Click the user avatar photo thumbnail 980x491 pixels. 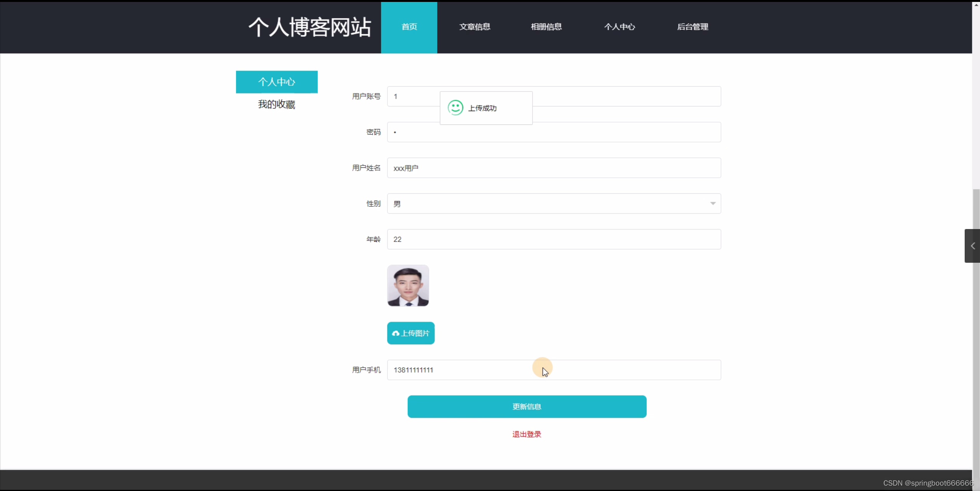tap(408, 286)
